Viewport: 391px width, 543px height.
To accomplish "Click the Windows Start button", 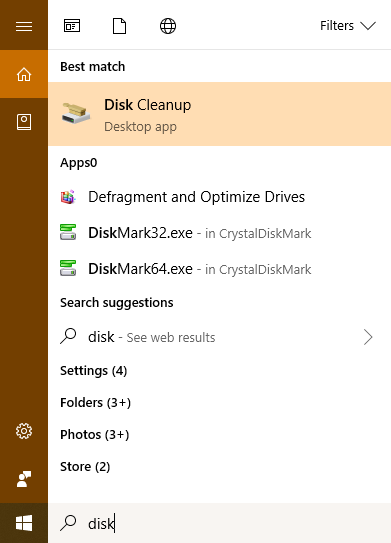I will (x=24, y=523).
